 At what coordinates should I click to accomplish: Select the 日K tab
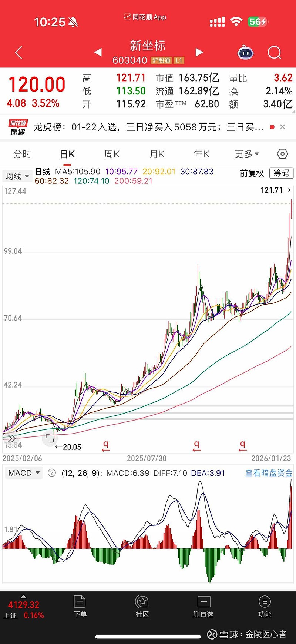click(67, 154)
